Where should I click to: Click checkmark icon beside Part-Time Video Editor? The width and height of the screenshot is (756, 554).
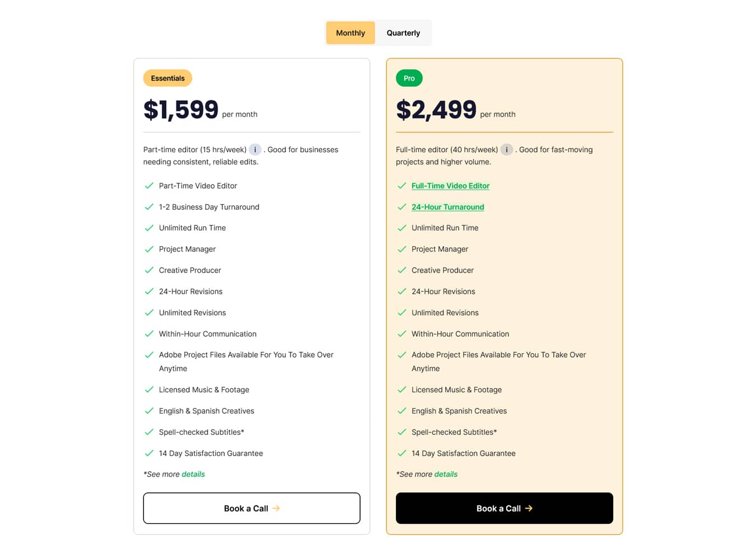(149, 186)
